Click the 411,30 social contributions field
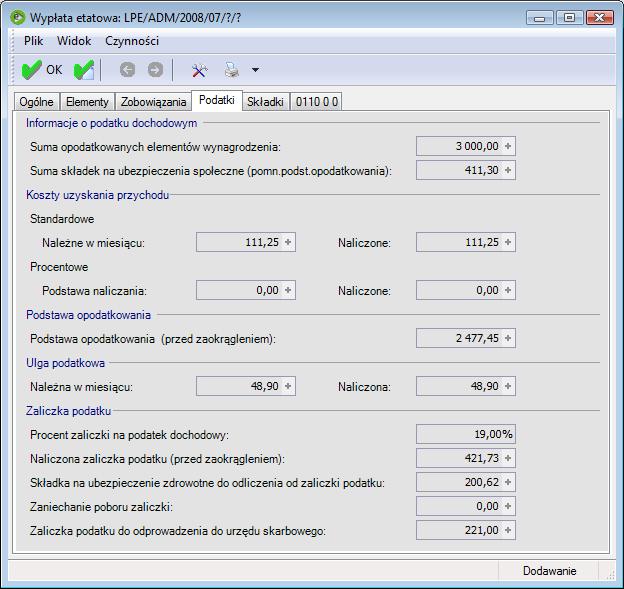The height and width of the screenshot is (589, 624). coord(466,170)
